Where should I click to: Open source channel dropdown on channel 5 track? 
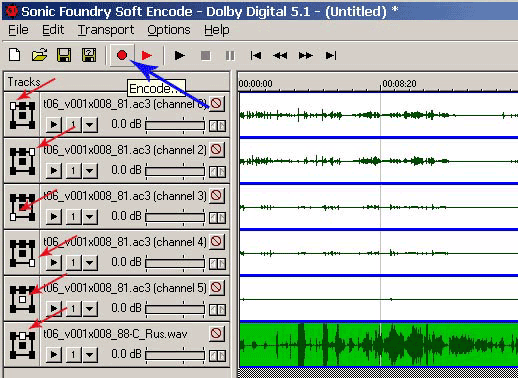[90, 309]
